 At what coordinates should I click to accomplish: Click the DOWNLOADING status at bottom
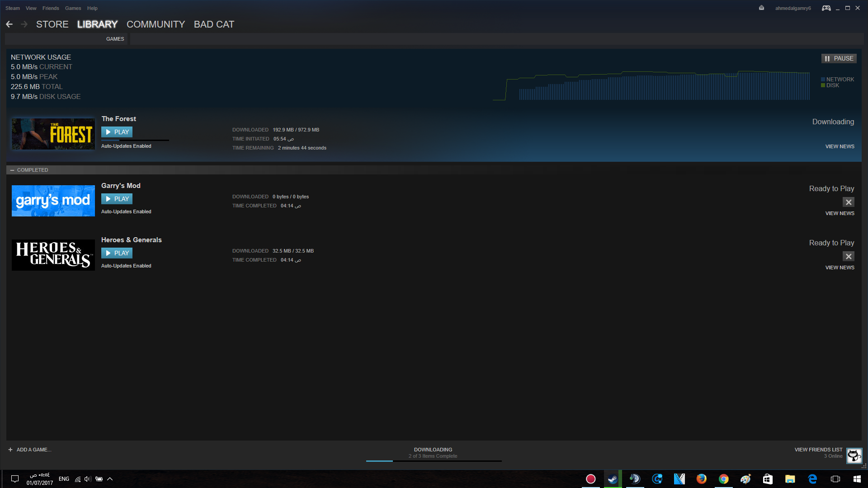pos(433,450)
